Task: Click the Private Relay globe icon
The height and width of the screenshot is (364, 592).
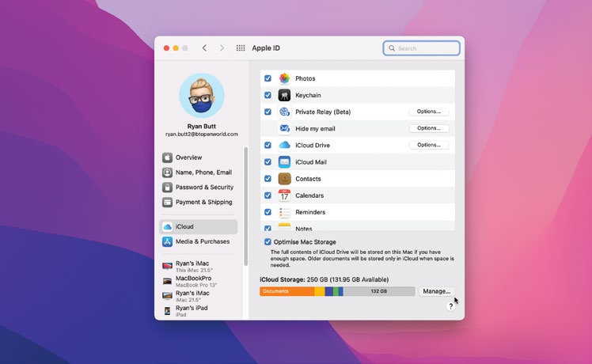Action: [284, 112]
